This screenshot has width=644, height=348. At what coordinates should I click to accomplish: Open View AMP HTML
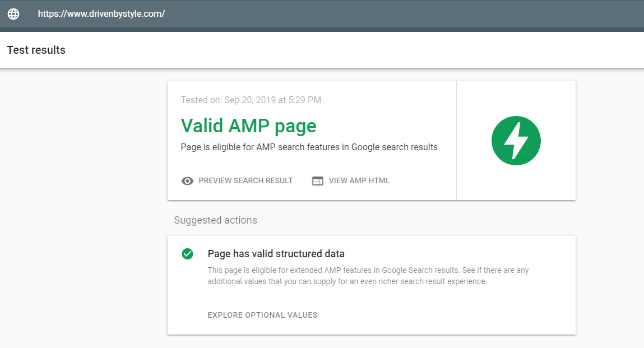[359, 181]
